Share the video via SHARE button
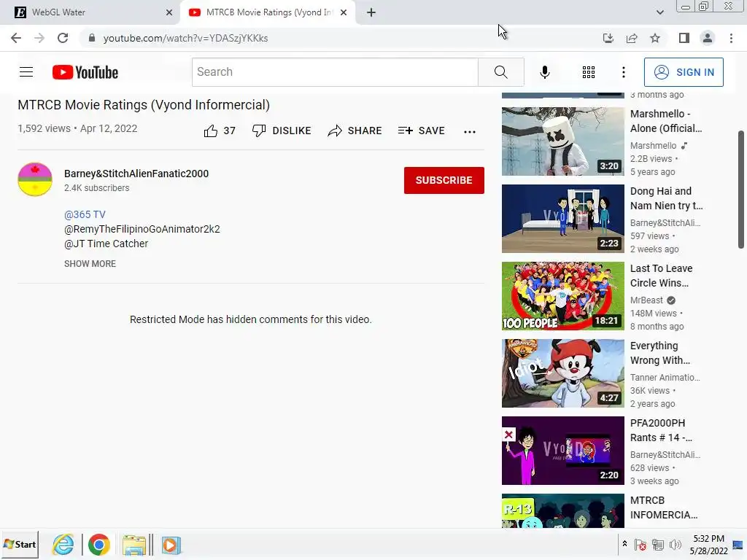Screen dimensions: 747x560 (x=355, y=131)
